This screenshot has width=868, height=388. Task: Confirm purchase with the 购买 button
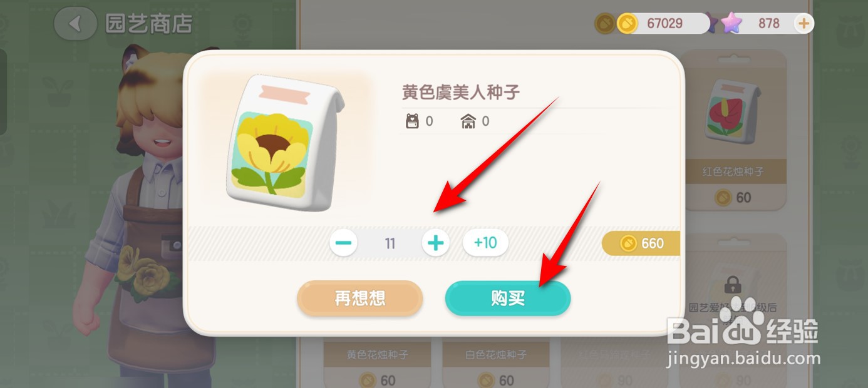tap(508, 299)
